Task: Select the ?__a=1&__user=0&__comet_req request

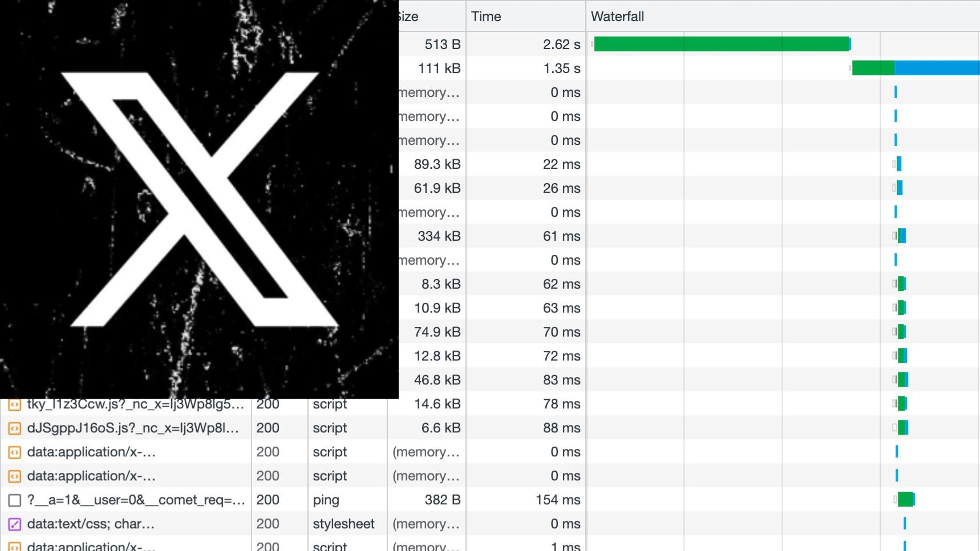Action: tap(136, 500)
